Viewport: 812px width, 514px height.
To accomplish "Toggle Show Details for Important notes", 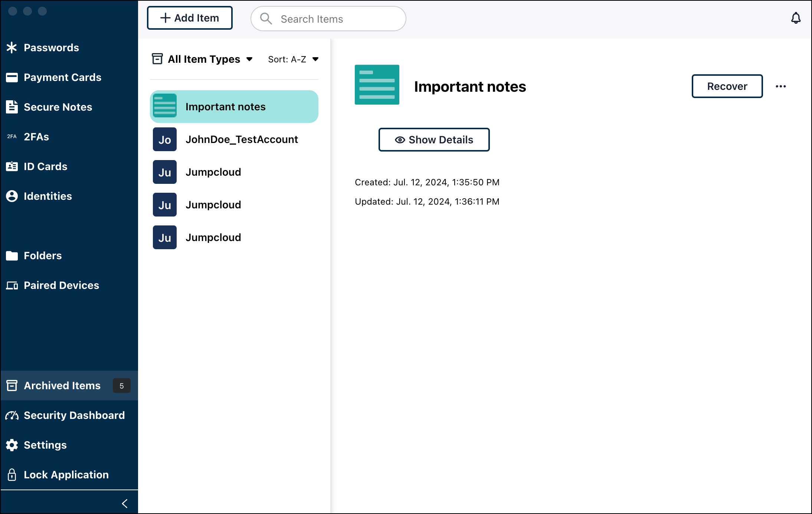I will [434, 139].
